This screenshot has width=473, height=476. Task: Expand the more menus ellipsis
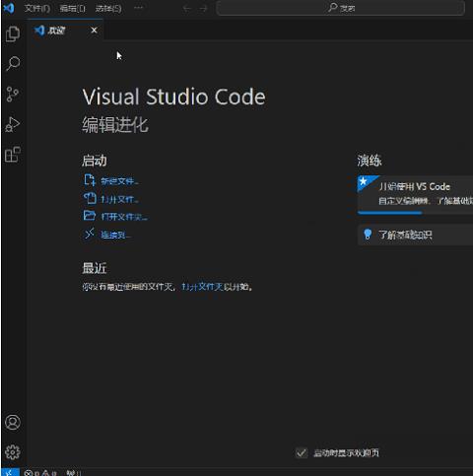pos(139,8)
